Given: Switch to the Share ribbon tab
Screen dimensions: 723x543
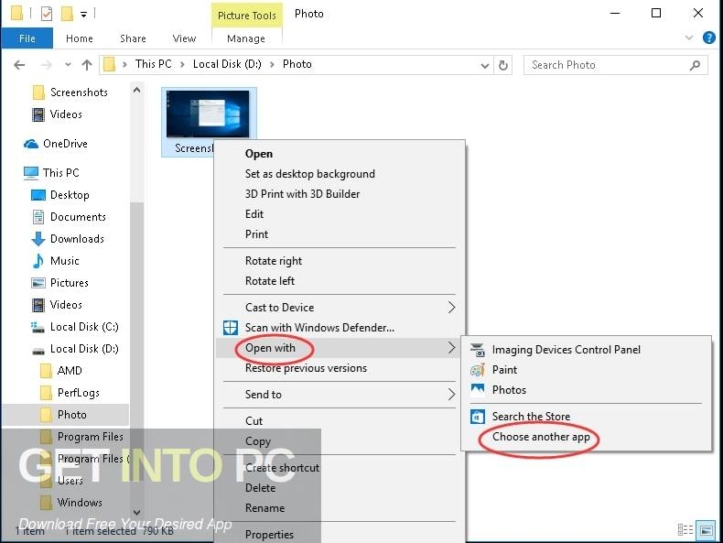Looking at the screenshot, I should (133, 38).
